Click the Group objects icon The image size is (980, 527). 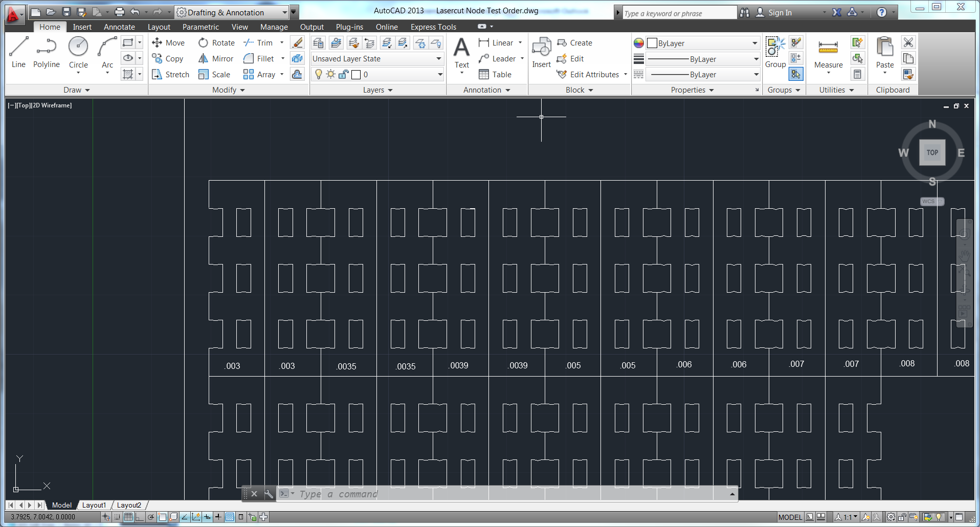tap(775, 52)
